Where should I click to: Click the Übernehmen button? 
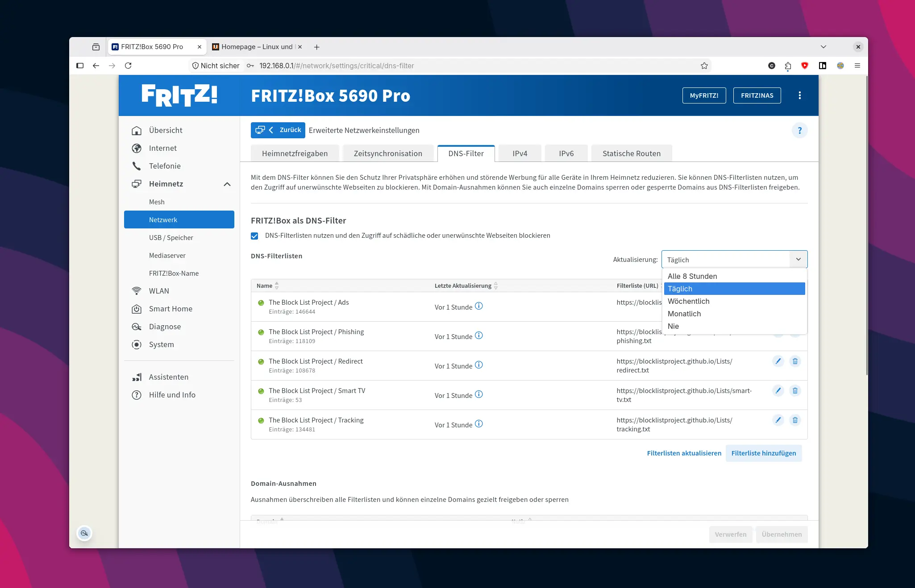782,534
